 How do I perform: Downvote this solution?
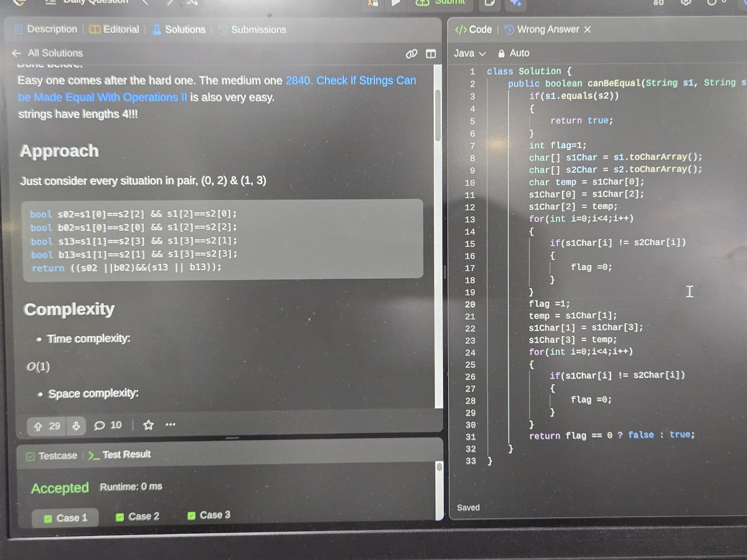point(76,426)
